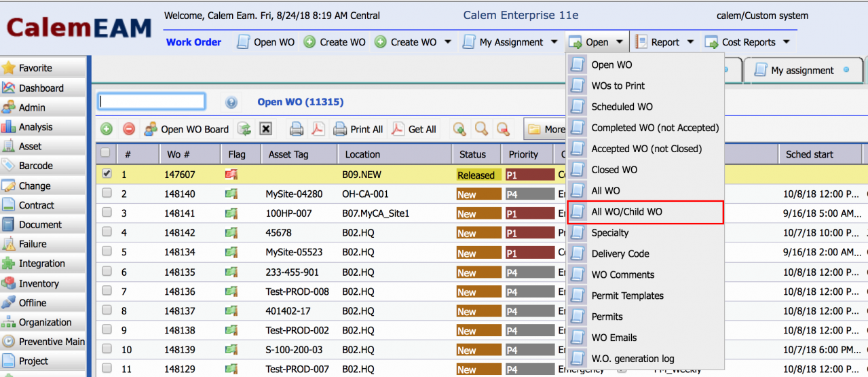
Task: Open the Project module
Action: 43,361
